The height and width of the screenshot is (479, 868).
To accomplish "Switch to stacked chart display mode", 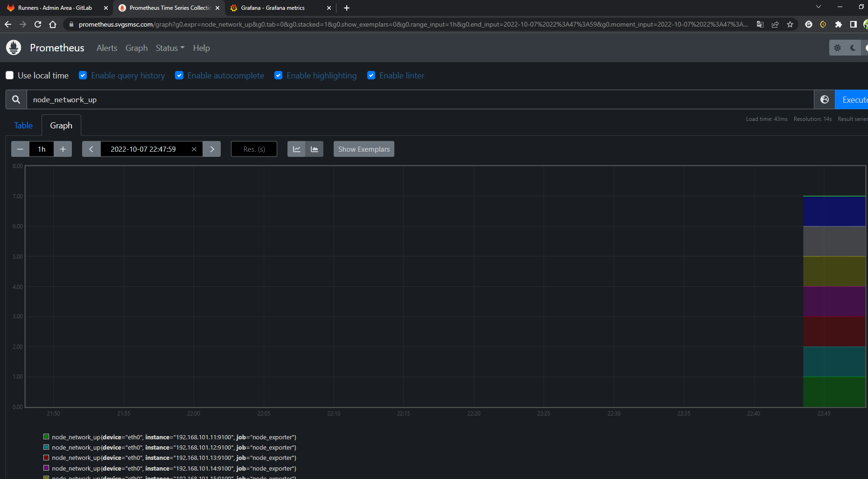I will (x=315, y=149).
